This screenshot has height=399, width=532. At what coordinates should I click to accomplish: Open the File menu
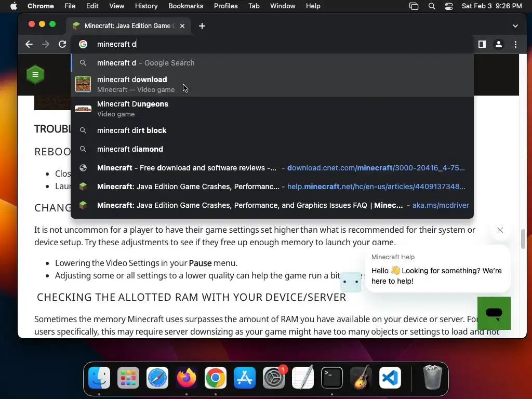tap(70, 6)
